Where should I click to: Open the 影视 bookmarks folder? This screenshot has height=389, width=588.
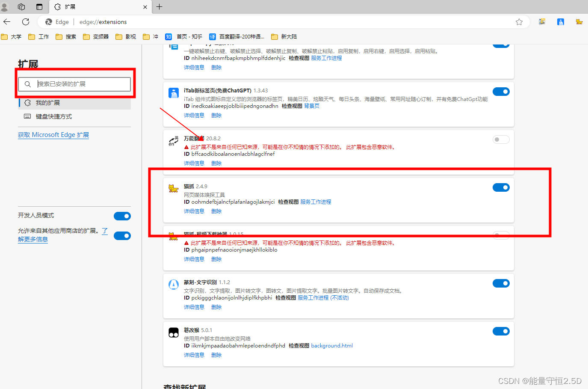pos(126,37)
